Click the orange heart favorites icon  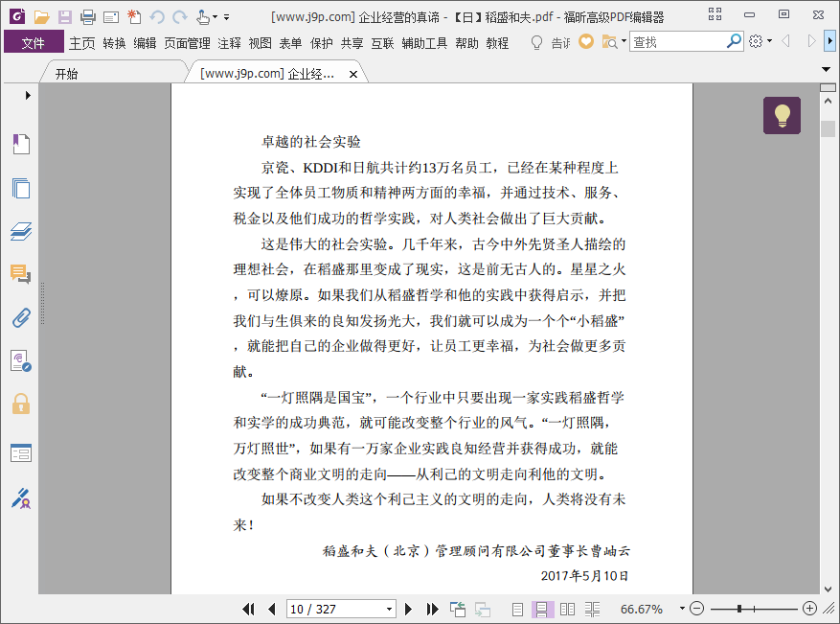point(586,41)
